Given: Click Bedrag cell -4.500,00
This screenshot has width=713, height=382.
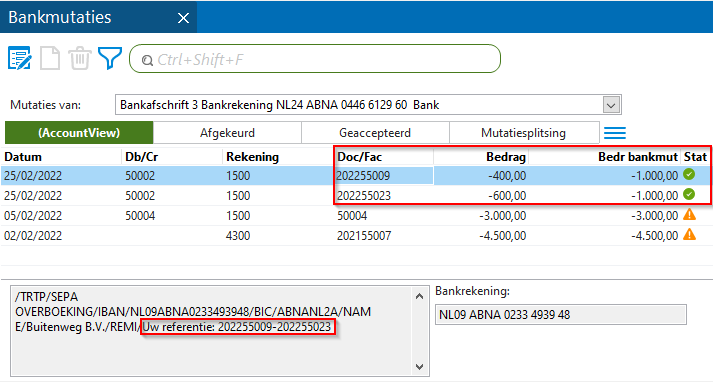Looking at the screenshot, I should 502,236.
